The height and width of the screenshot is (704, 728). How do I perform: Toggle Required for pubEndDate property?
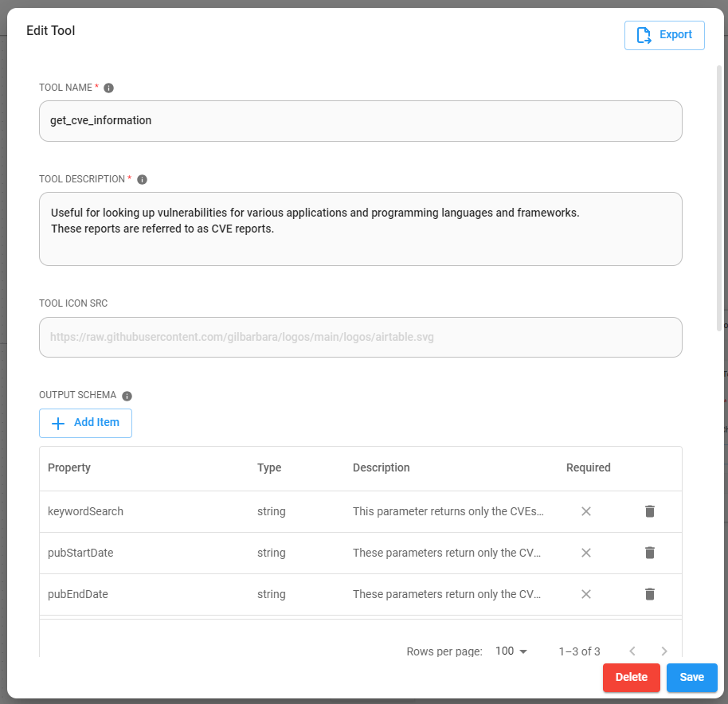586,594
